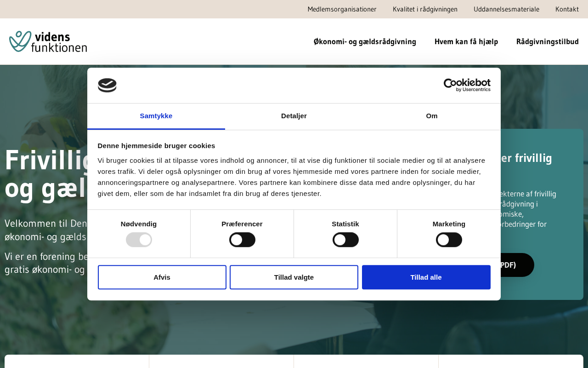Click the Kontakt link
The width and height of the screenshot is (588, 368).
point(567,9)
